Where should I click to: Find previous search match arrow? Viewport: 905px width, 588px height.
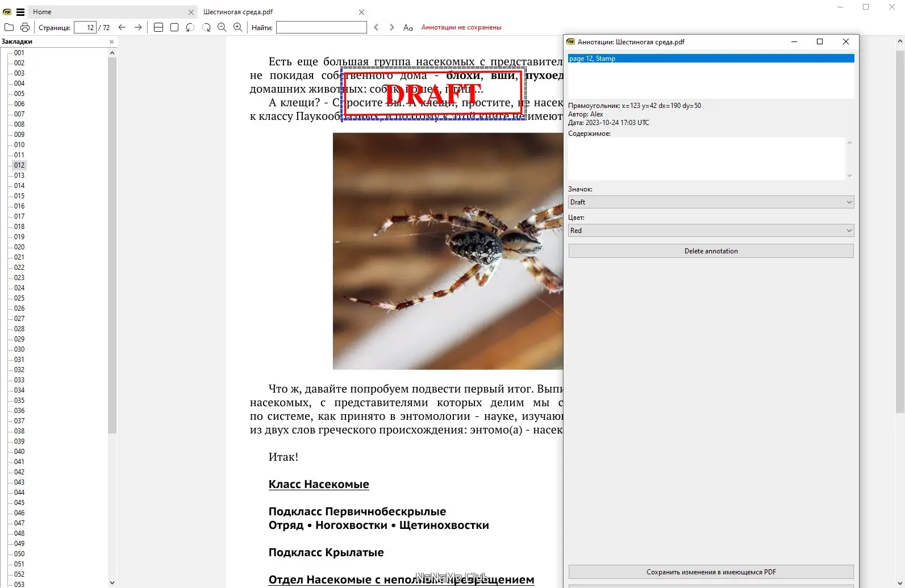point(376,27)
